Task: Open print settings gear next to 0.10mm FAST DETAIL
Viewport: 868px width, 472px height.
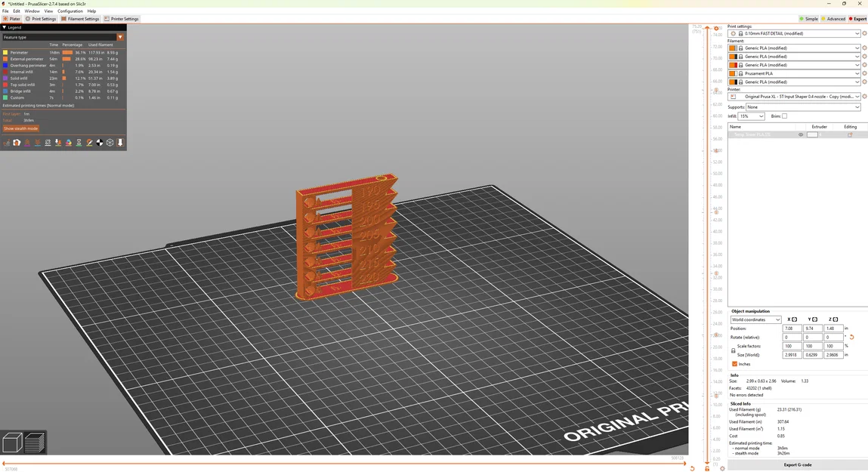Action: coord(864,33)
